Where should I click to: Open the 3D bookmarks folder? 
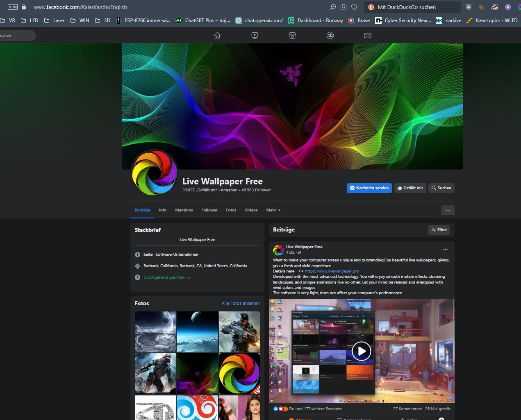pyautogui.click(x=102, y=20)
